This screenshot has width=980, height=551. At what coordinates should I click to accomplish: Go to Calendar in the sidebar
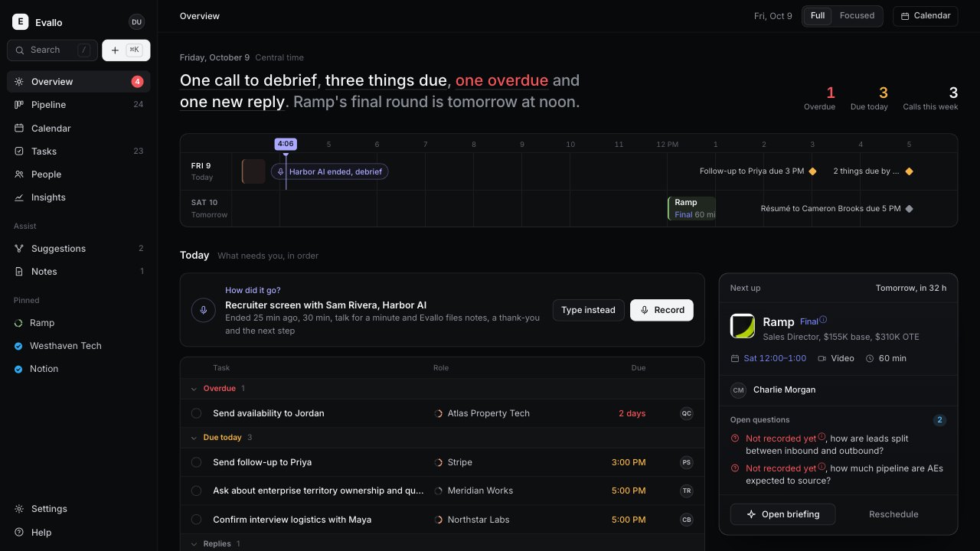pos(79,129)
